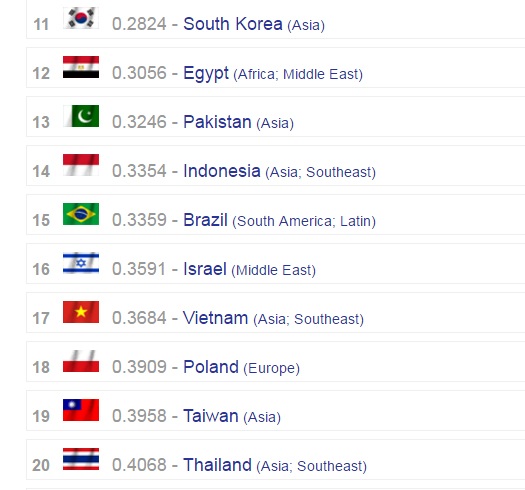Image resolution: width=525 pixels, height=490 pixels.
Task: Click the Poland flag icon
Action: coord(81,361)
